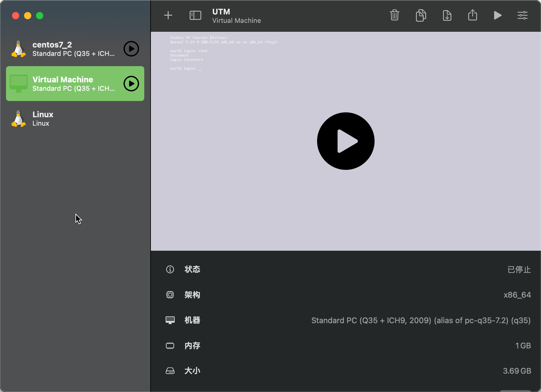
Task: Click the 机器 label
Action: tap(192, 320)
